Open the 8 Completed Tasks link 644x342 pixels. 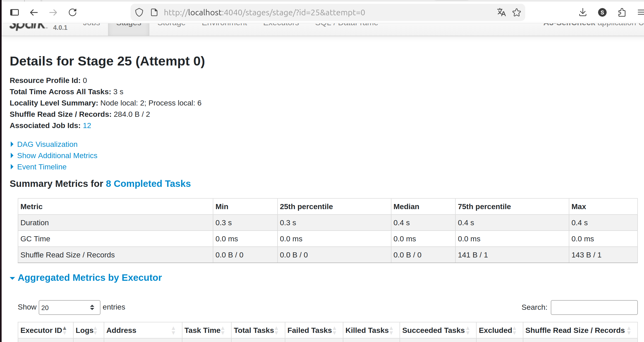pyautogui.click(x=148, y=184)
